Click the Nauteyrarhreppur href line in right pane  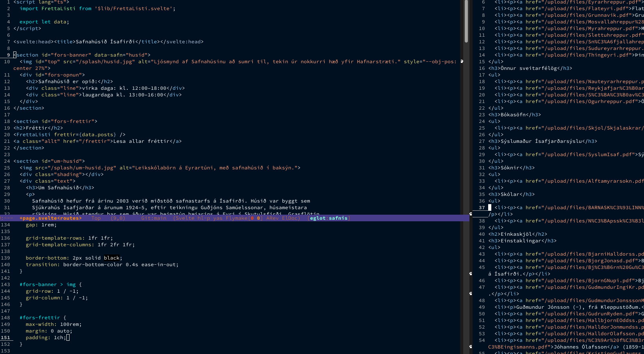pyautogui.click(x=569, y=82)
